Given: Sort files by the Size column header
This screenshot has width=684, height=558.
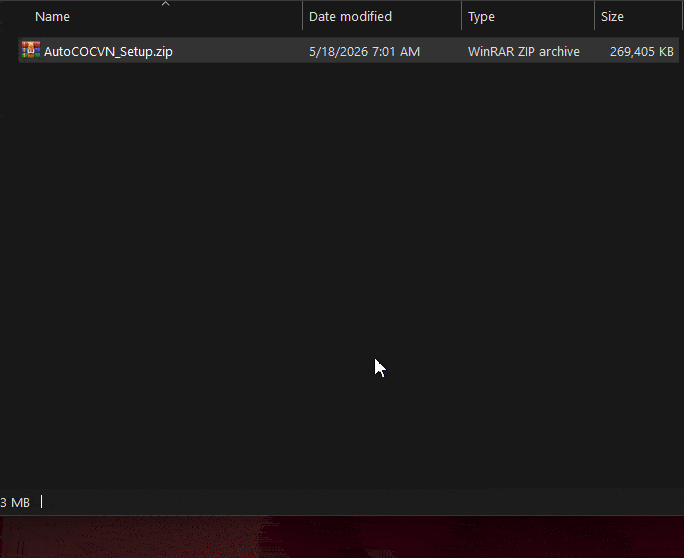Looking at the screenshot, I should pos(612,17).
